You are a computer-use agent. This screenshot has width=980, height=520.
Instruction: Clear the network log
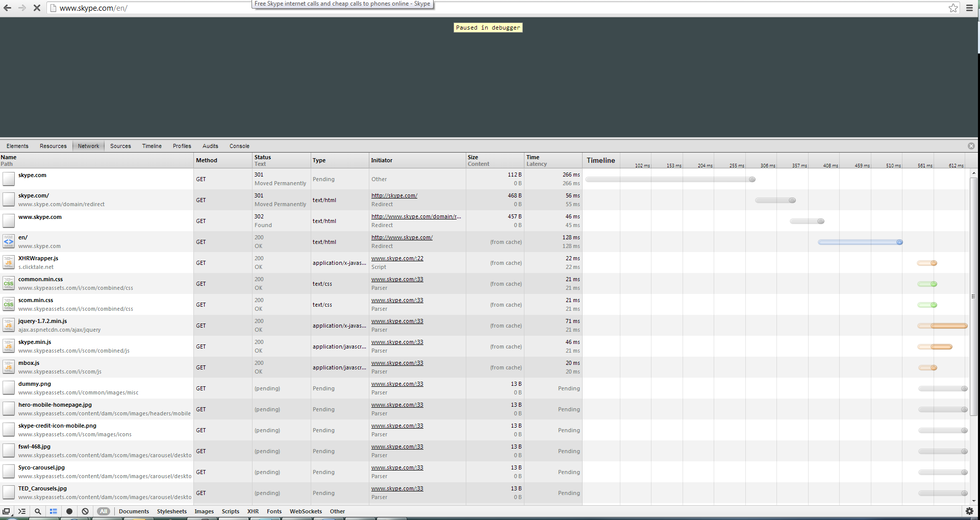[x=85, y=511]
